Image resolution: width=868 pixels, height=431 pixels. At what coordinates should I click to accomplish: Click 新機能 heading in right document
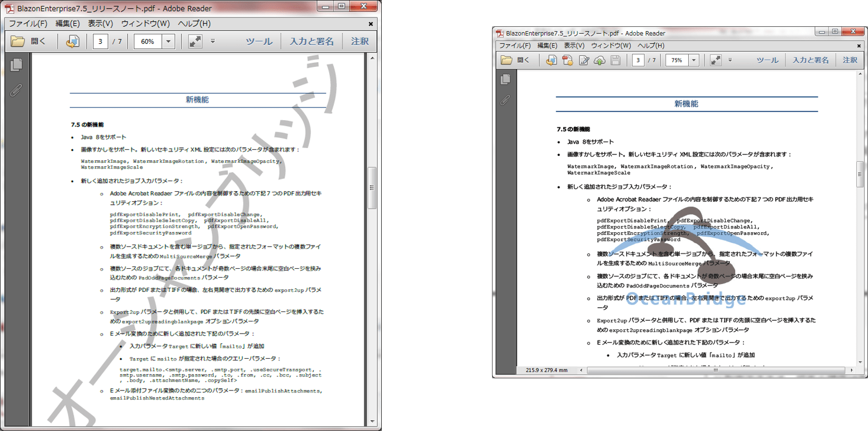[686, 104]
